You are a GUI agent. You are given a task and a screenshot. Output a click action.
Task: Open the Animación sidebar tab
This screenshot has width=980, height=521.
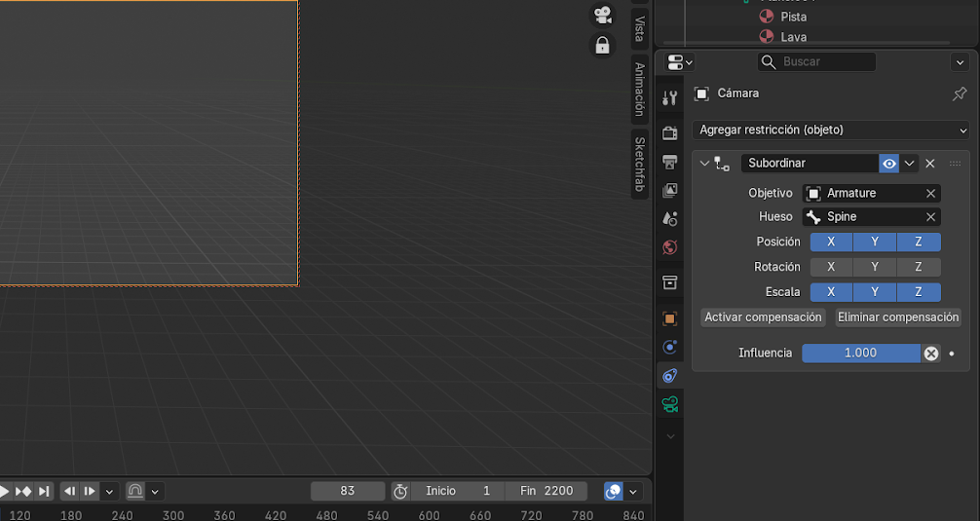pos(640,89)
